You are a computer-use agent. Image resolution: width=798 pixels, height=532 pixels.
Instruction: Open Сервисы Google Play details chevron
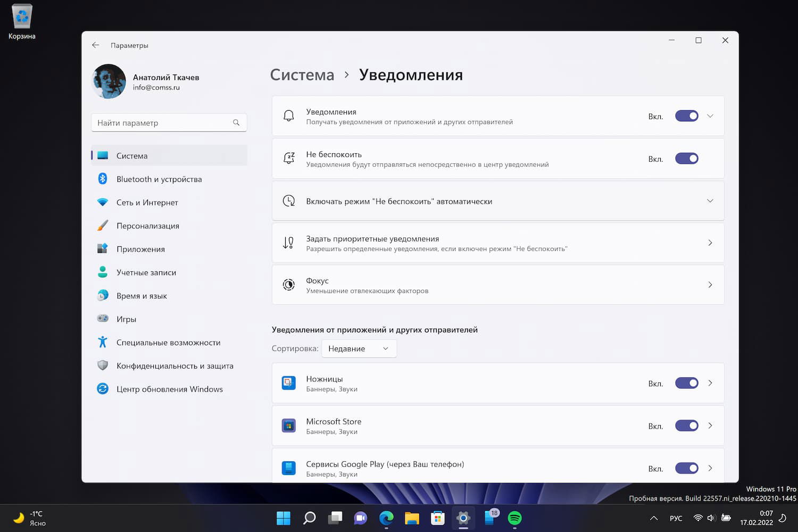(710, 468)
